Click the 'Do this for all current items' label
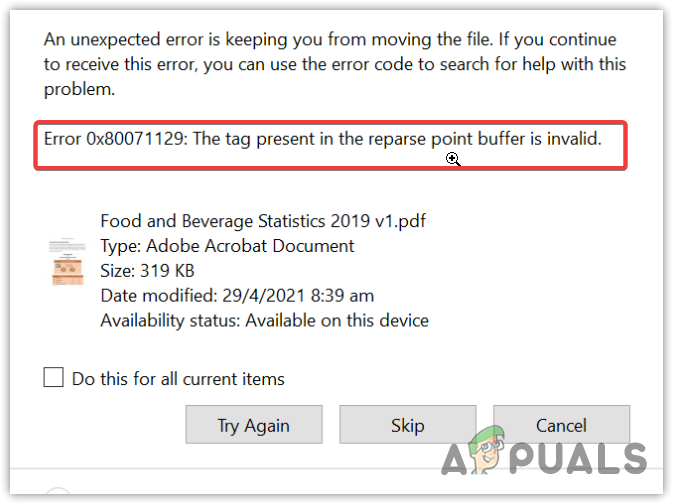 tap(178, 379)
